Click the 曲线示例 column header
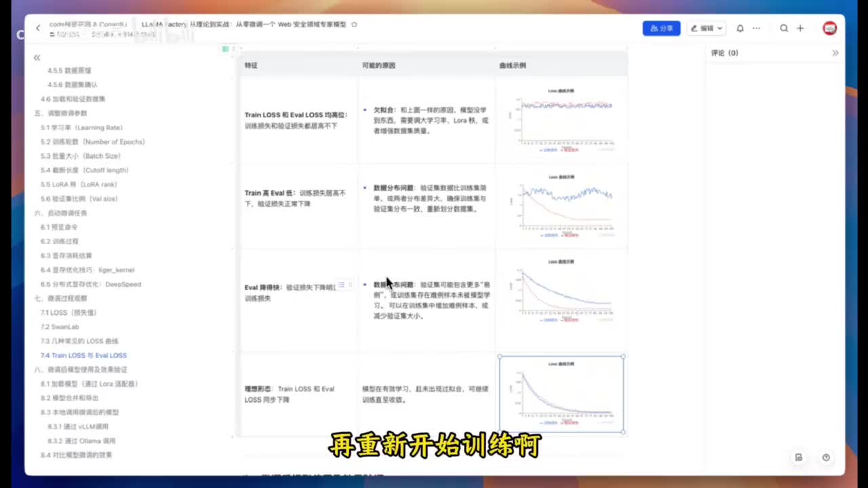Viewport: 868px width, 488px height. pyautogui.click(x=512, y=66)
